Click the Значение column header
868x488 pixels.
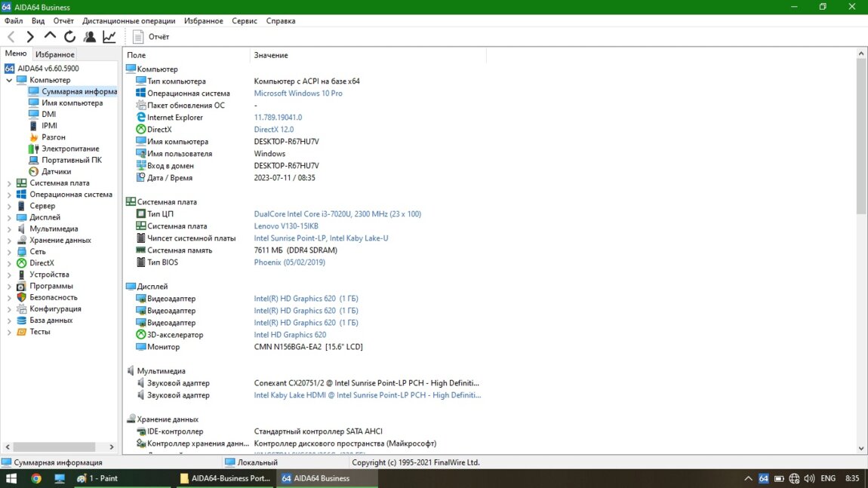pos(271,55)
